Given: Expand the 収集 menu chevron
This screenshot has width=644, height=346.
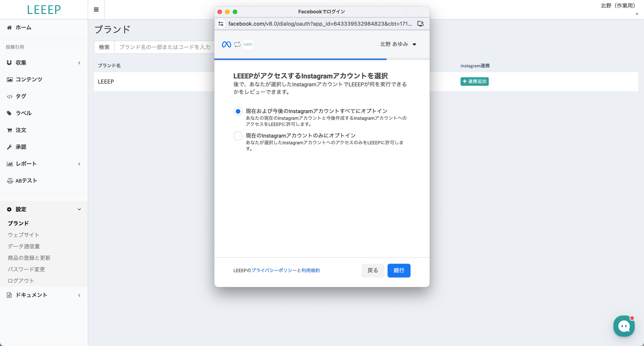Looking at the screenshot, I should click(79, 63).
